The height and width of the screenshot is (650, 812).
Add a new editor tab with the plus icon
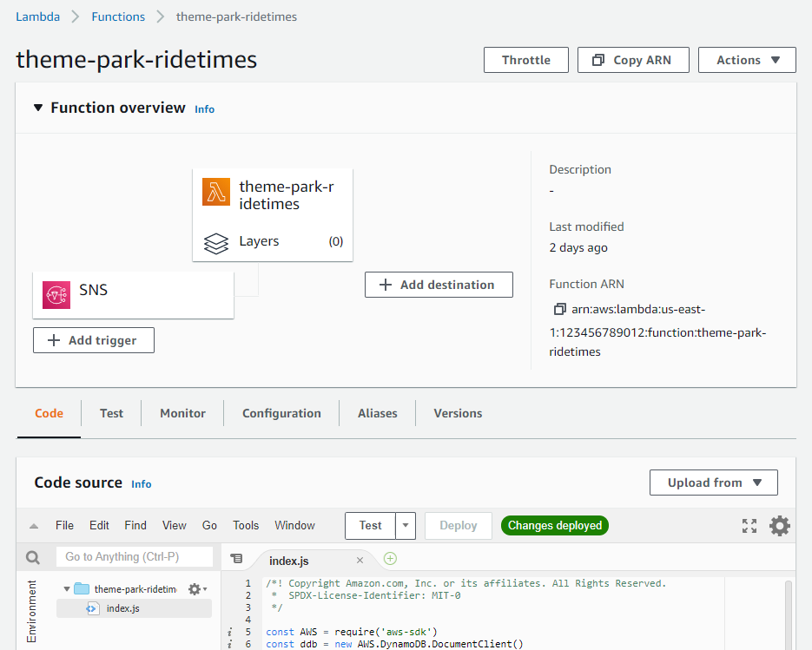pos(390,560)
